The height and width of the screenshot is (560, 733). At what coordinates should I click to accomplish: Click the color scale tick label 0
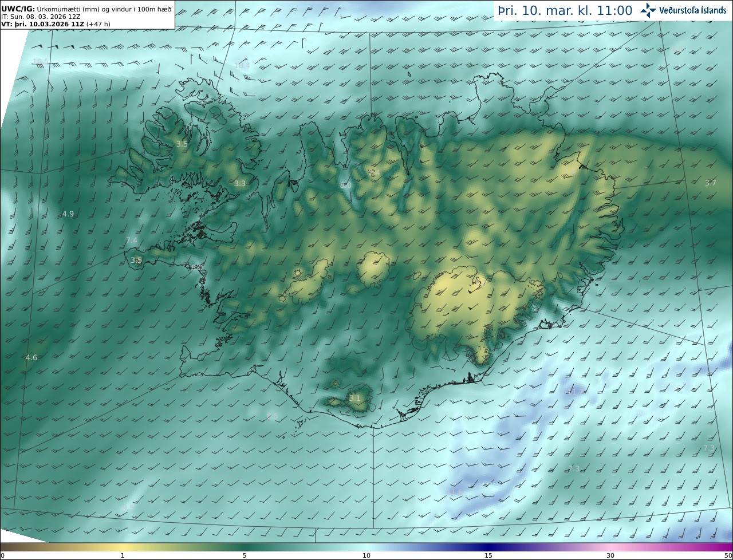2,555
